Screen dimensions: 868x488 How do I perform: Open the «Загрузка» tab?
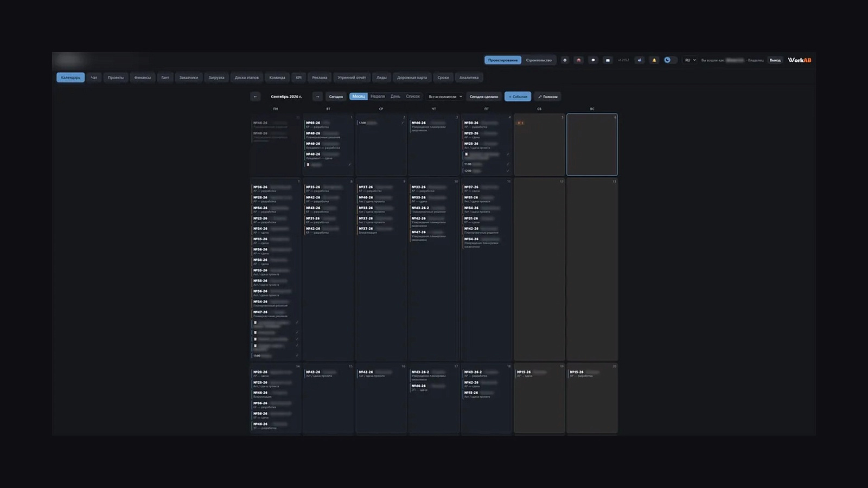click(216, 78)
